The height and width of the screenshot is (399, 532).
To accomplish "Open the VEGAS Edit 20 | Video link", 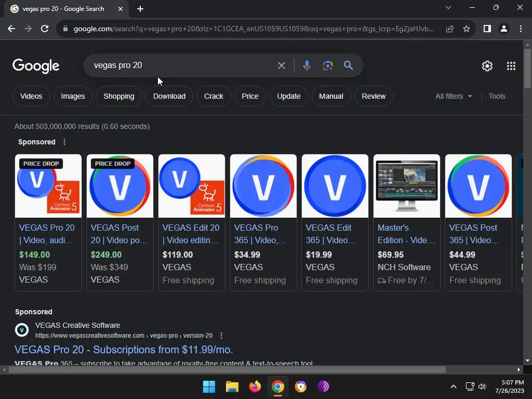I will 191,234.
